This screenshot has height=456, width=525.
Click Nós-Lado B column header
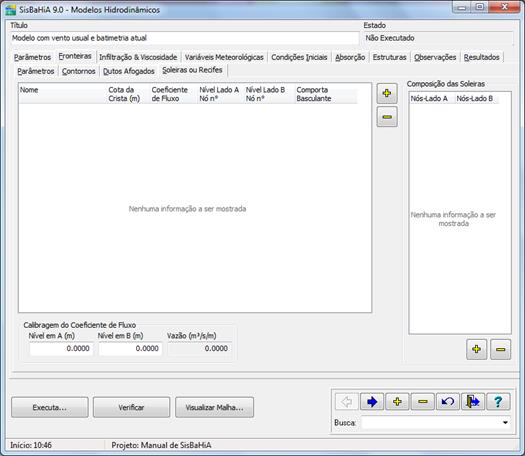coord(477,98)
